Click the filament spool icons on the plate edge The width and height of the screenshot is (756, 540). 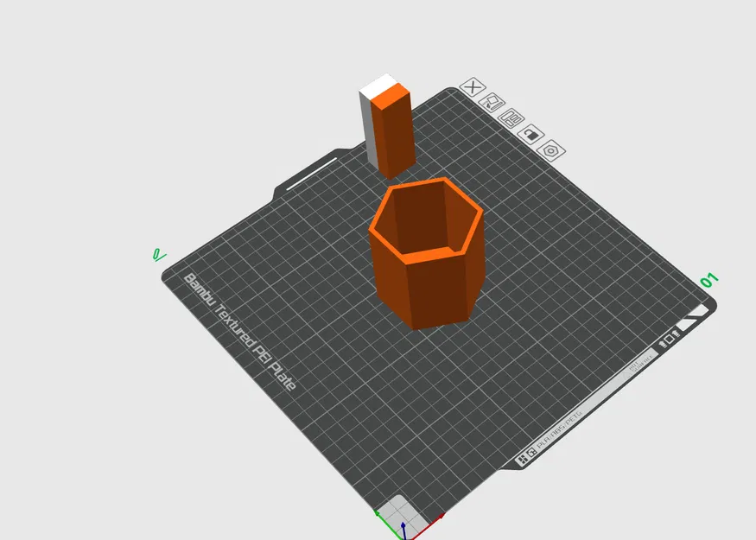(x=662, y=344)
